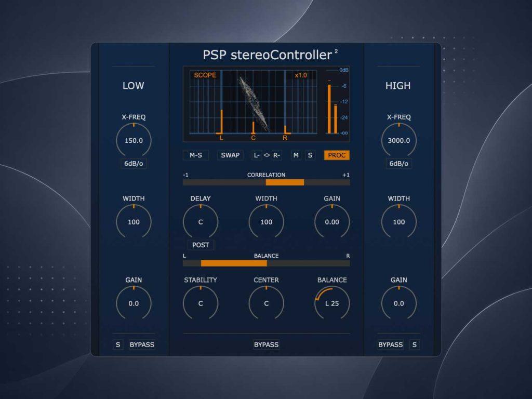Click the HIGH GAIN knob
This screenshot has height=399, width=532.
click(398, 303)
